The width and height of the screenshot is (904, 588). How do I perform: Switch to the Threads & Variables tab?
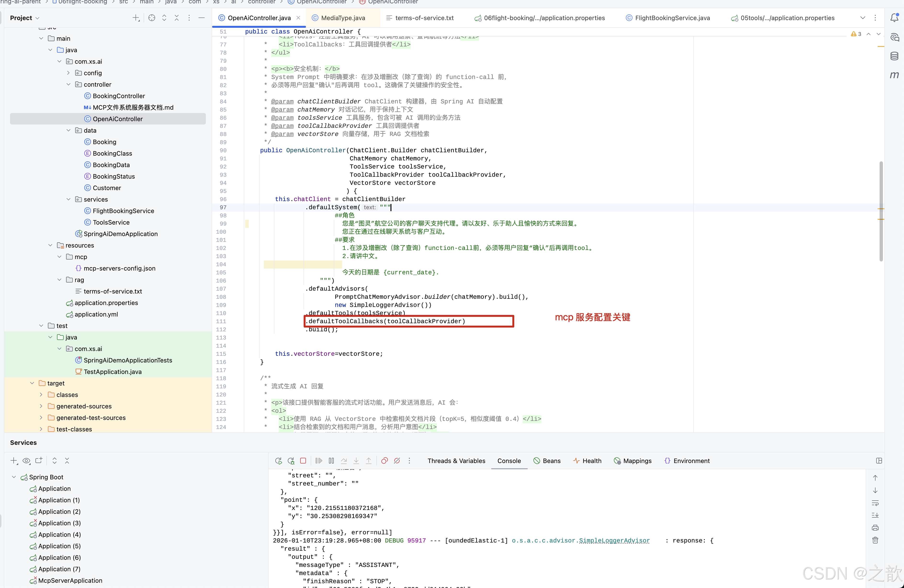[456, 461]
